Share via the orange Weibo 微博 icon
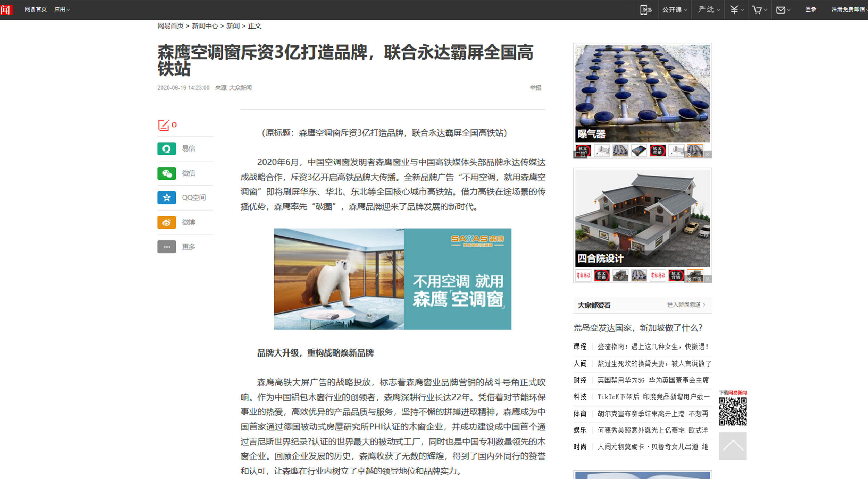The image size is (868, 479). pos(167,222)
